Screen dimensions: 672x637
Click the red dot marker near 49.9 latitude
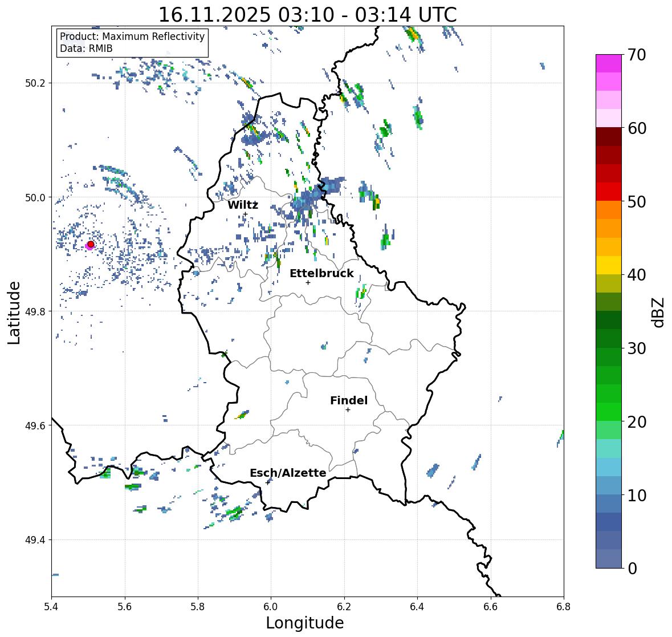point(91,244)
